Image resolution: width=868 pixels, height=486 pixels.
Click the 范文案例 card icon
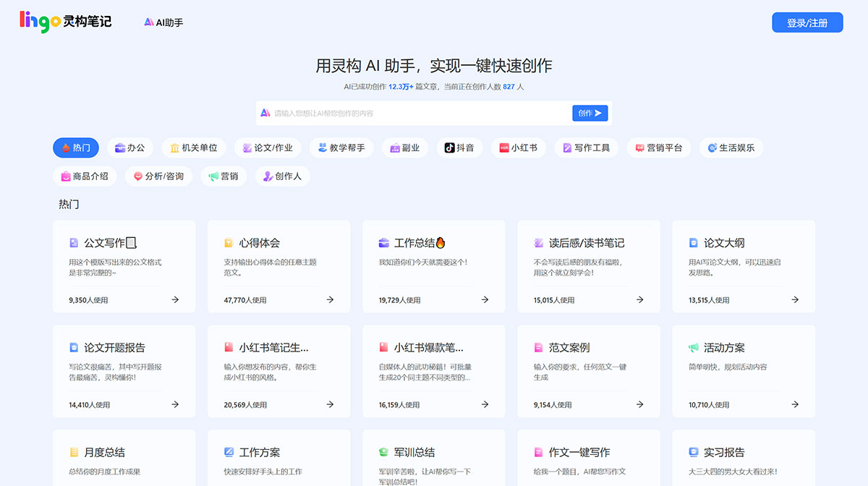coord(537,347)
